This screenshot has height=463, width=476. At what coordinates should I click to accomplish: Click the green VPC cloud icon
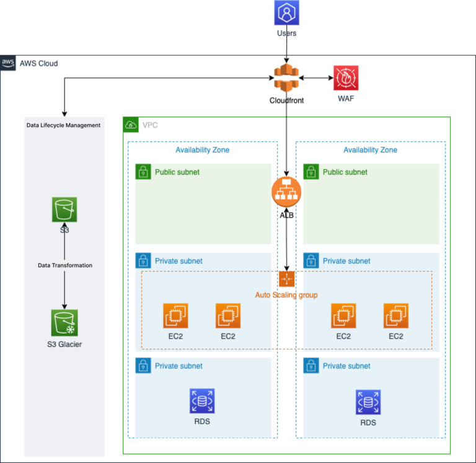click(x=131, y=125)
